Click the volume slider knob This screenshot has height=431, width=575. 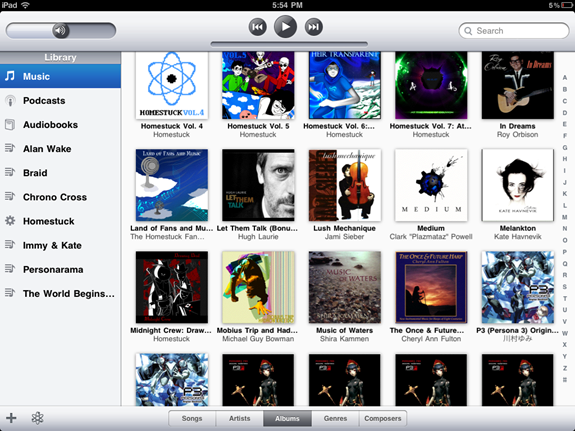click(x=61, y=30)
